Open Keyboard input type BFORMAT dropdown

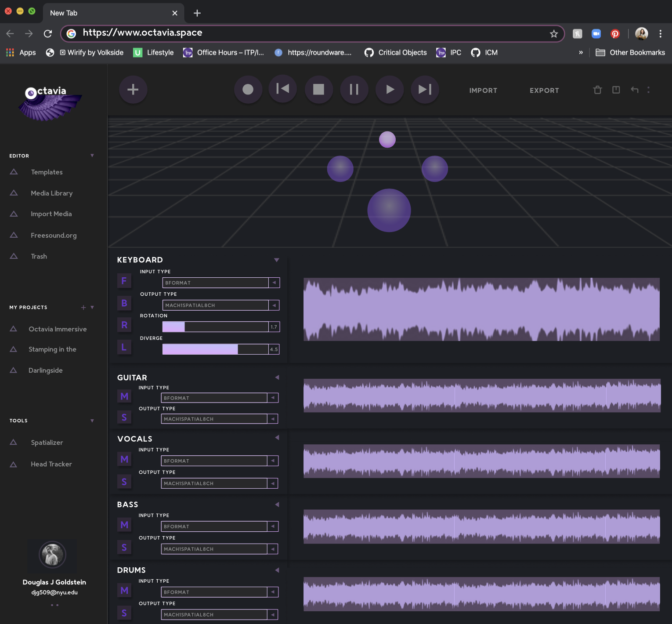click(x=221, y=283)
